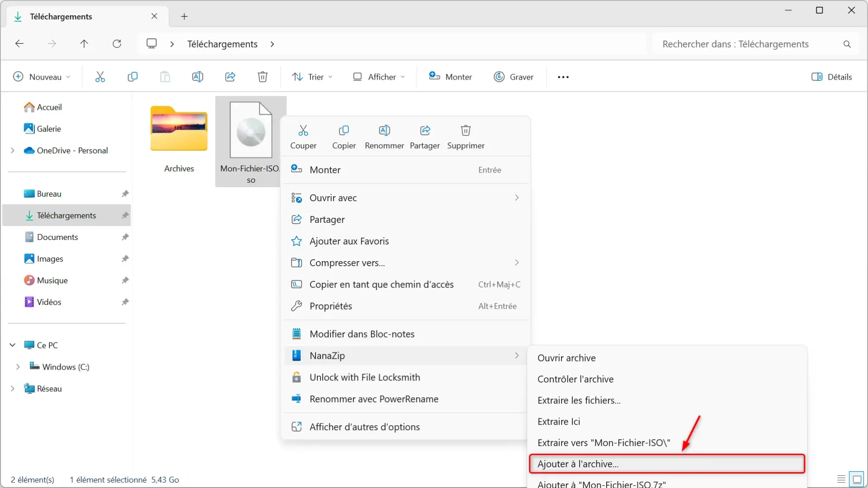The height and width of the screenshot is (488, 868).
Task: Open the Compresser vers... submenu
Action: click(406, 263)
